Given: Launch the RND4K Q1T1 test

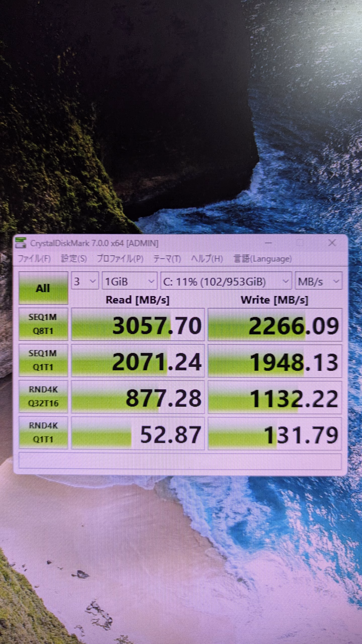Looking at the screenshot, I should click(x=43, y=433).
